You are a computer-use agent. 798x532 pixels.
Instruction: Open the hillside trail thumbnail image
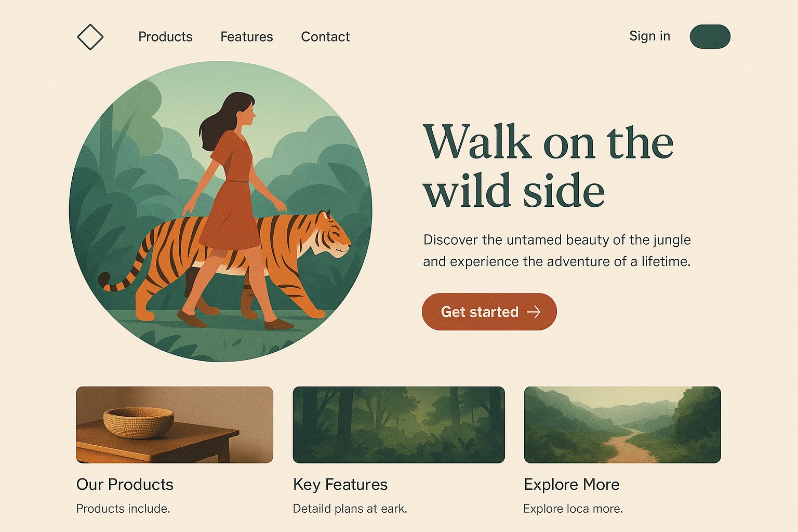(x=622, y=424)
